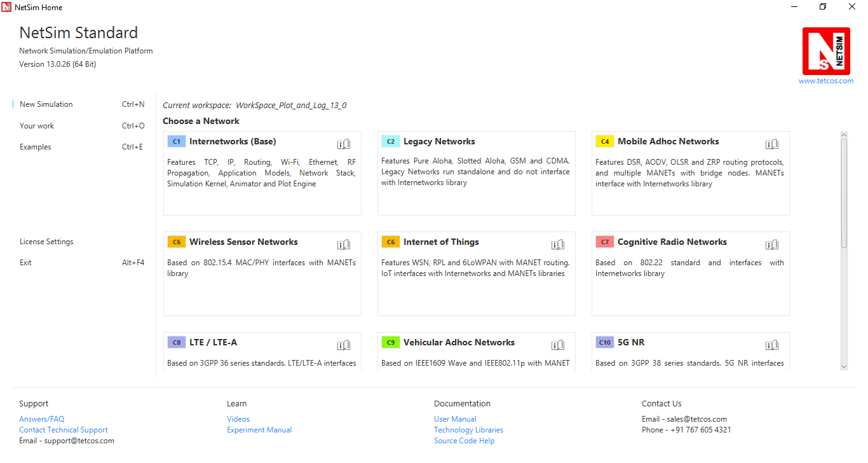Open the www.tetcos.com link

(826, 81)
